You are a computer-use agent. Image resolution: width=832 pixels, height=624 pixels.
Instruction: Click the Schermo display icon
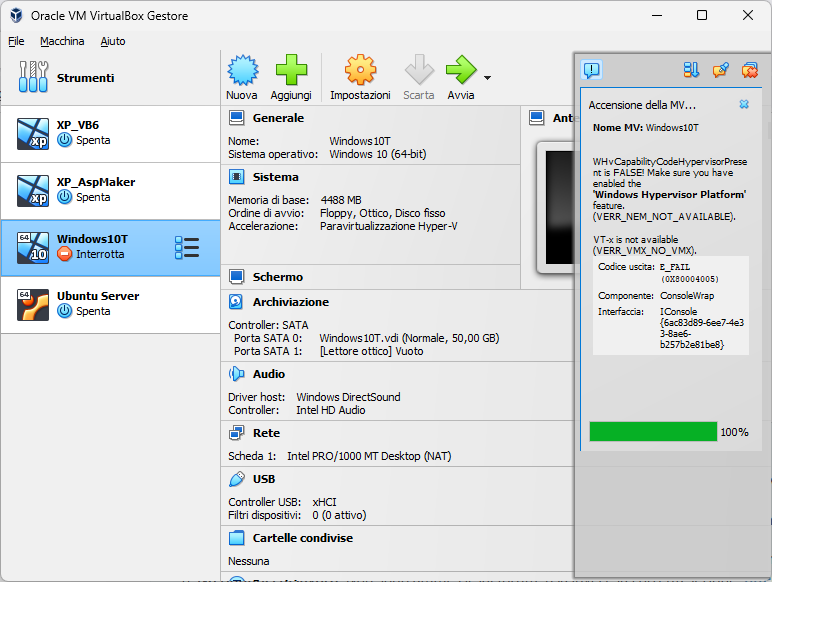(x=237, y=276)
